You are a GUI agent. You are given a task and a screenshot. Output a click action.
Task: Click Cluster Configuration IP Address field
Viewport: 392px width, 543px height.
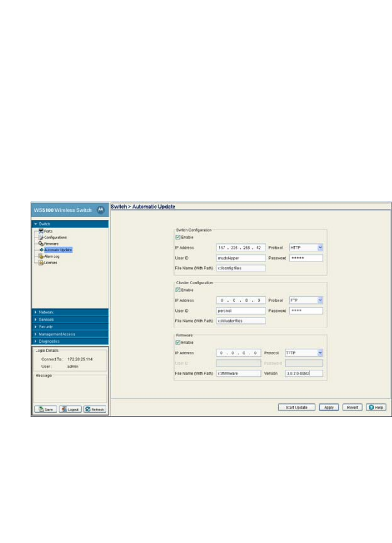click(x=241, y=300)
